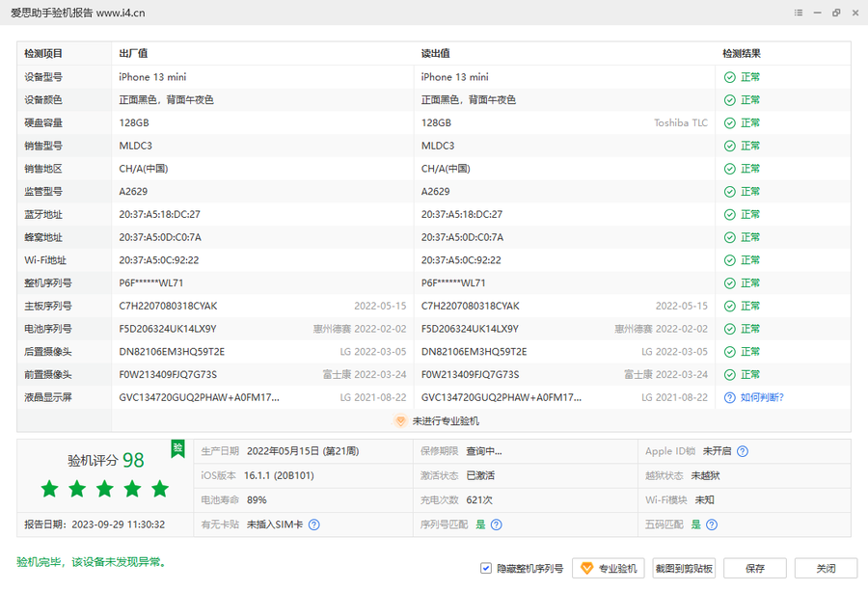Viewport: 868px width, 591px height.
Task: Open the 如何判断? link
Action: pyautogui.click(x=761, y=397)
